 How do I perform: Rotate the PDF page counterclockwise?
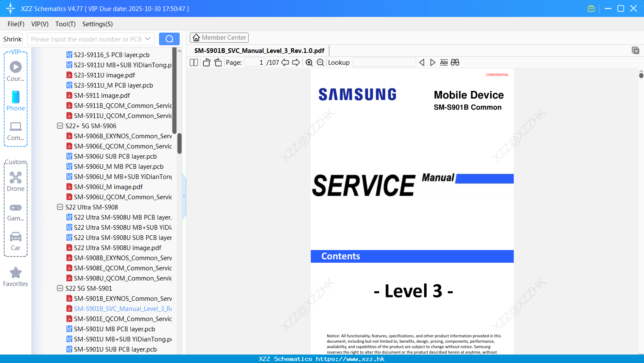coord(206,62)
